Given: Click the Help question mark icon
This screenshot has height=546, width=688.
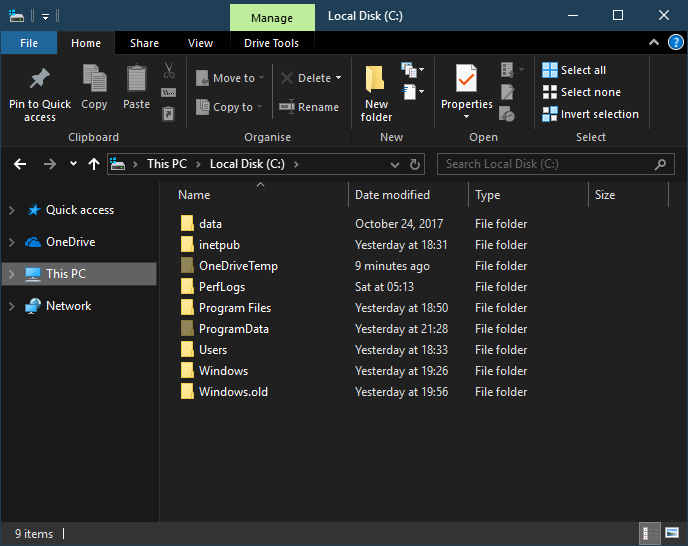Looking at the screenshot, I should (x=675, y=43).
